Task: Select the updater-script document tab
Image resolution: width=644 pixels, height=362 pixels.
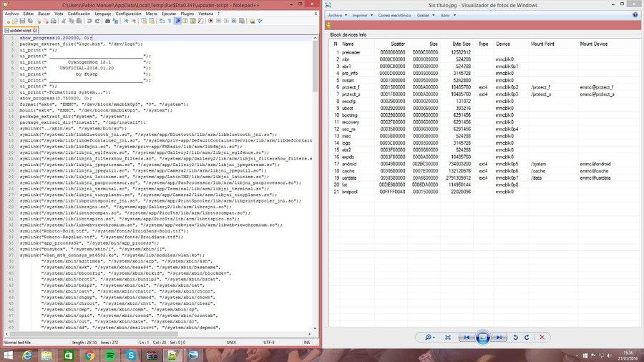Action: pyautogui.click(x=21, y=30)
